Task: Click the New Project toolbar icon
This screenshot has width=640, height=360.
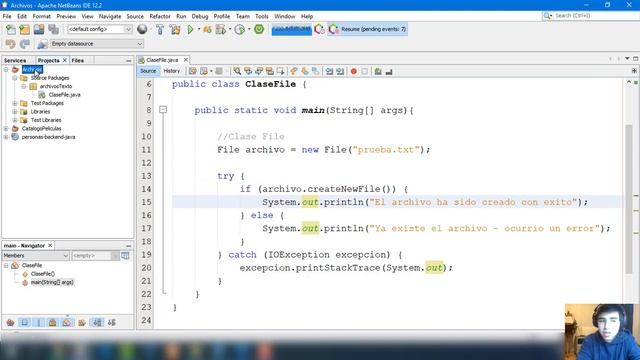Action: (x=25, y=29)
